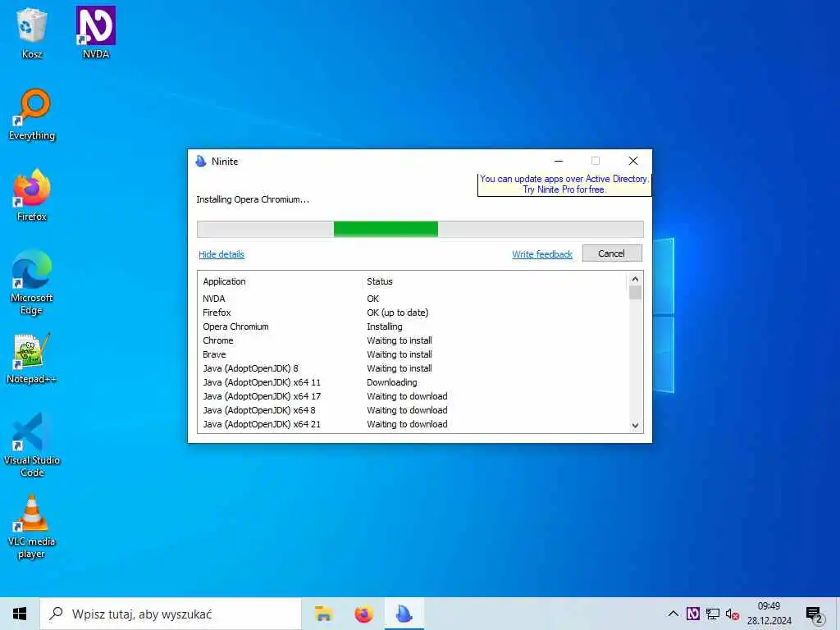840x630 pixels.
Task: Click the details list scrollbar thumb
Action: click(635, 293)
